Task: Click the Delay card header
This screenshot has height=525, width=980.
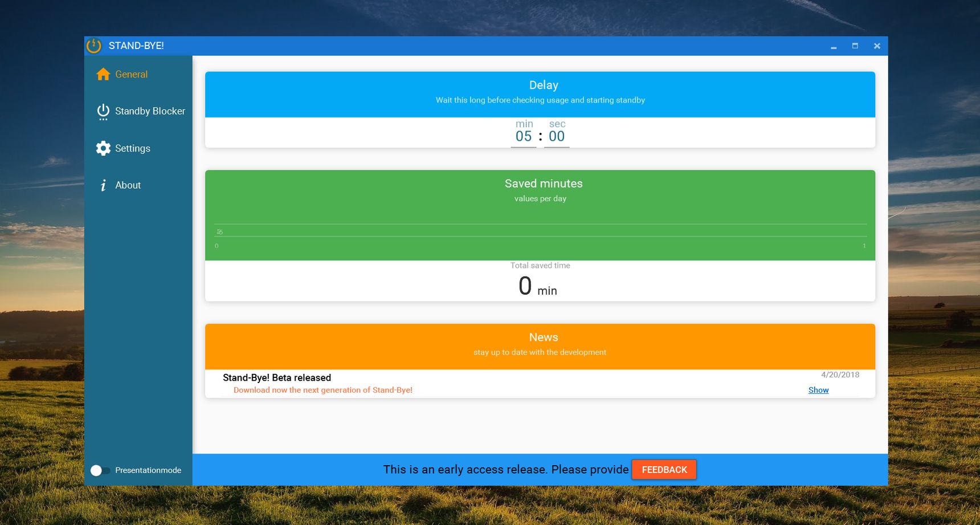Action: 540,94
